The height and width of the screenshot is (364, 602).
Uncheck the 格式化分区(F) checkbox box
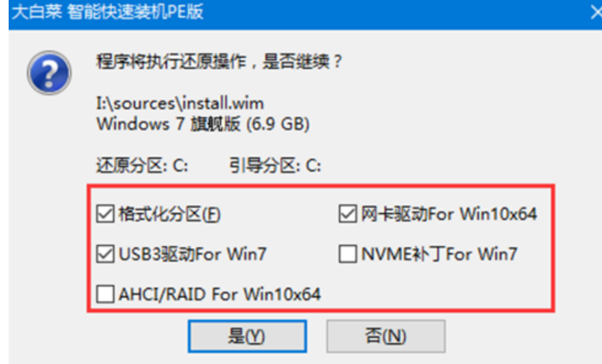pos(105,214)
